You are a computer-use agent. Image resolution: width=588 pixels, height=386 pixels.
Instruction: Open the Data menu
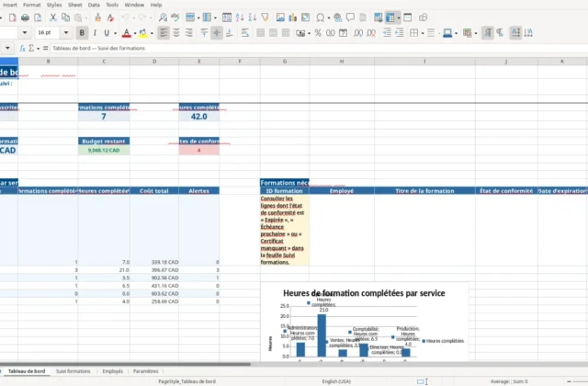coord(94,5)
